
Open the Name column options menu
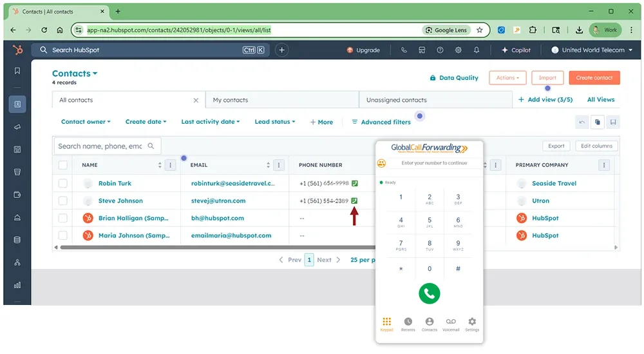[x=171, y=165]
